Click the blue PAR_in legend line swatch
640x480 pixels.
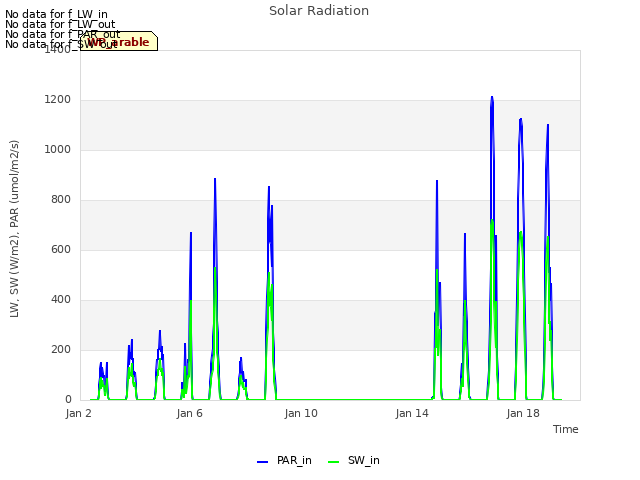(262, 462)
